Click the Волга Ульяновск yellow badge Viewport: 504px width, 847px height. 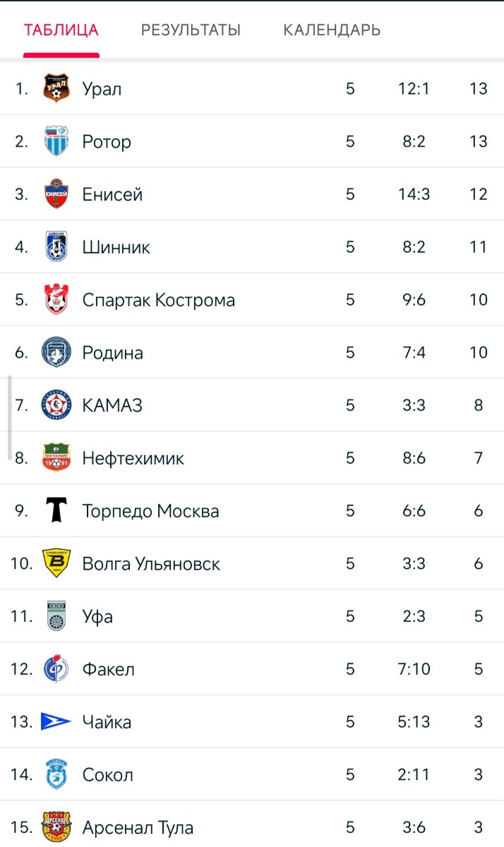(56, 563)
